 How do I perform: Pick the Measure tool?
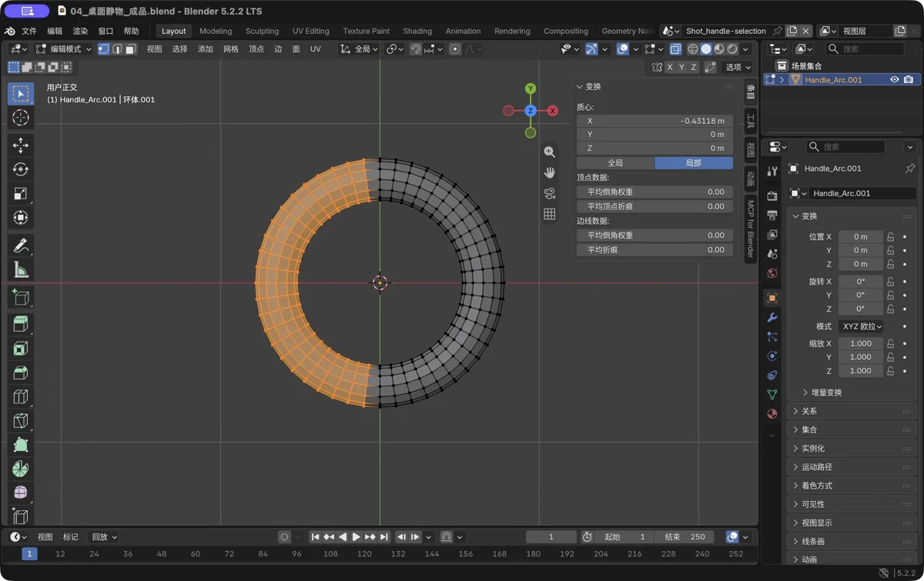pos(21,269)
